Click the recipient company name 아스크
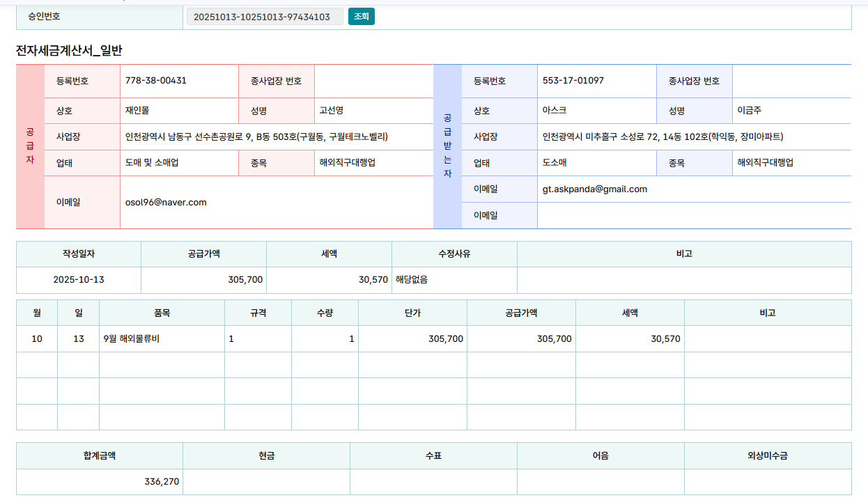Screen dimensions: 868x500 [555, 111]
